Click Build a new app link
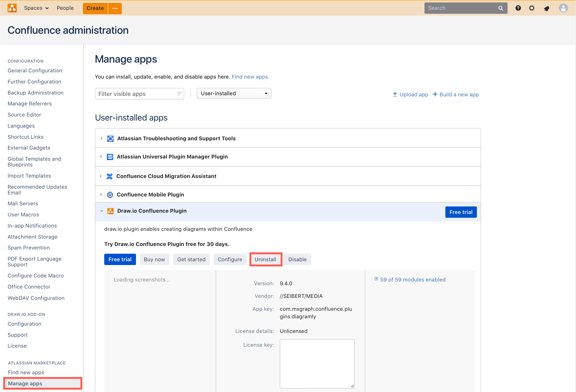 pyautogui.click(x=456, y=95)
